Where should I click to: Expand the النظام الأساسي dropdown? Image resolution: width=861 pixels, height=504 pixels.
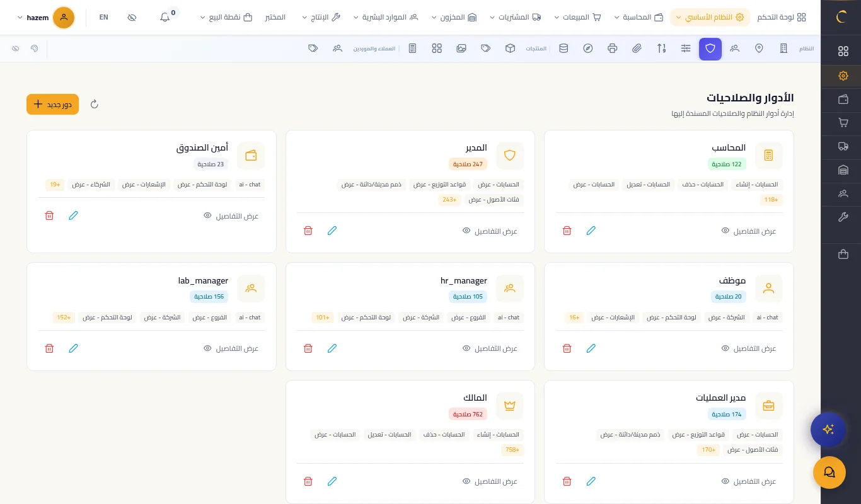pyautogui.click(x=710, y=18)
